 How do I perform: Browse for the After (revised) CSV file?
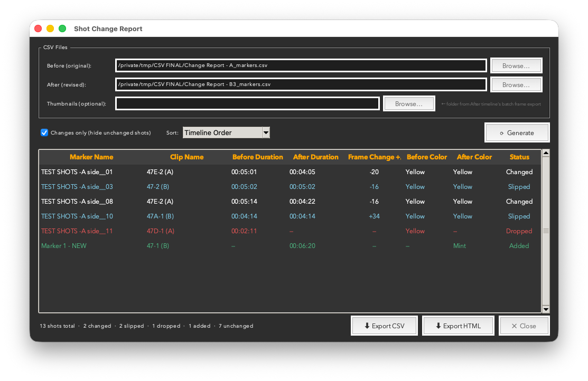516,84
